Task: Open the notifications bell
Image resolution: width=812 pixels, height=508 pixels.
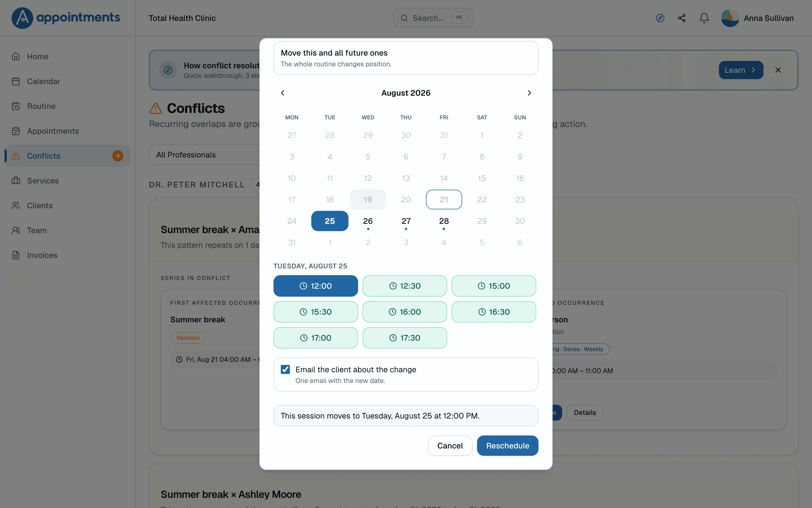Action: (x=704, y=18)
